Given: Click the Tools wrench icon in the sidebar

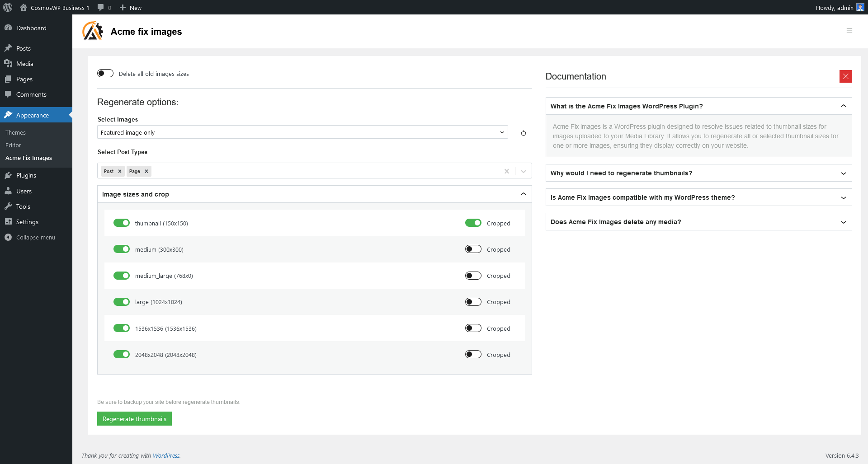Looking at the screenshot, I should tap(8, 206).
